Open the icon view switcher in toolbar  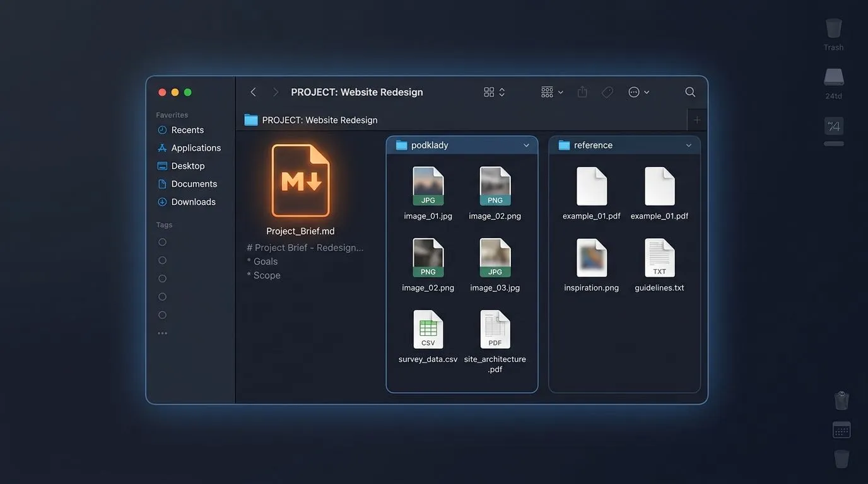click(494, 92)
